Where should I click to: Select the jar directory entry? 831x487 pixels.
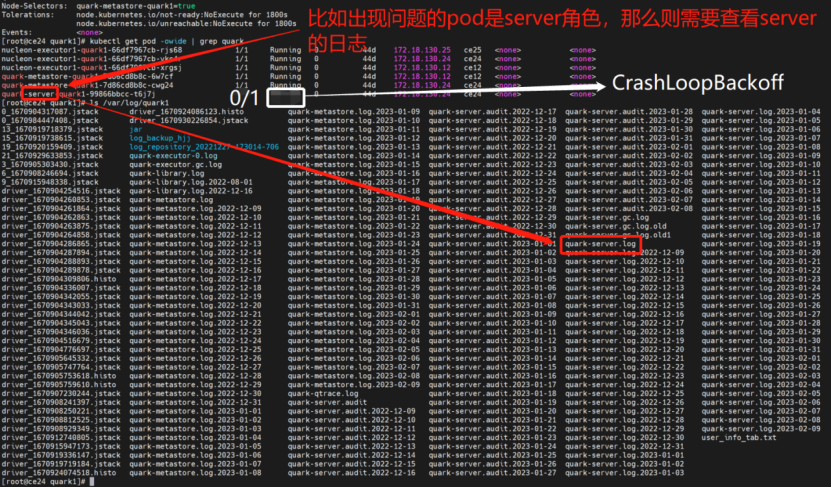click(x=136, y=129)
